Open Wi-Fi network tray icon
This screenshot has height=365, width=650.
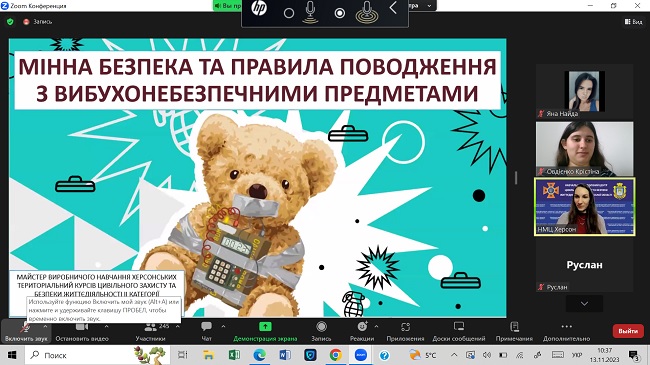click(520, 355)
